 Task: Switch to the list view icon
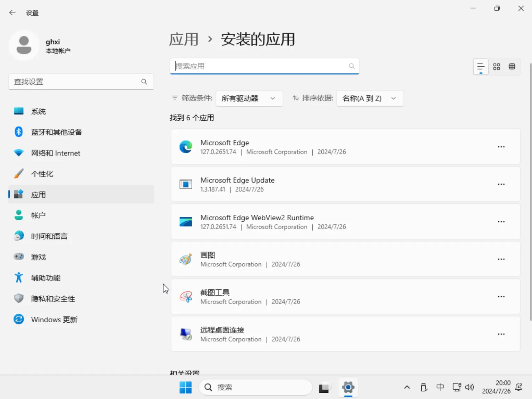[481, 66]
